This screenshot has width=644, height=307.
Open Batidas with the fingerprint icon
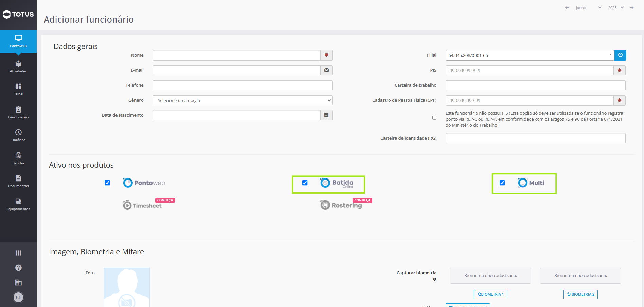(x=18, y=158)
